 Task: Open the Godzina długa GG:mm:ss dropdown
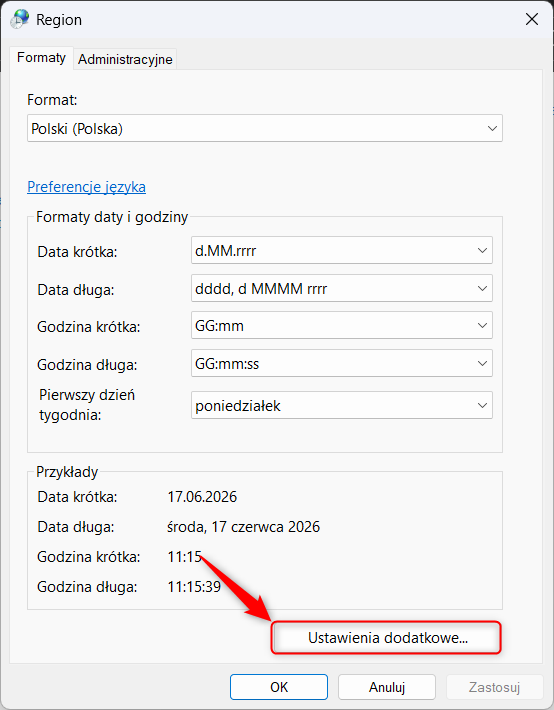[342, 364]
